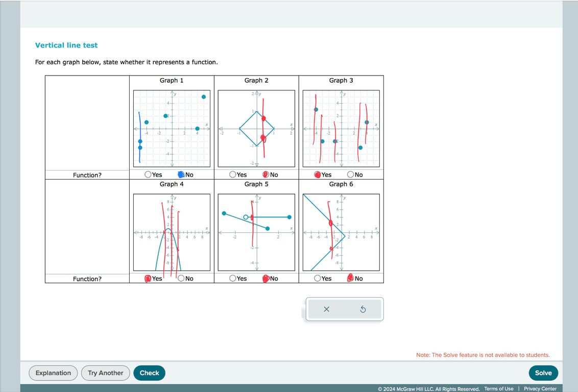Select No for Graph 1
The image size is (578, 392).
(x=181, y=175)
